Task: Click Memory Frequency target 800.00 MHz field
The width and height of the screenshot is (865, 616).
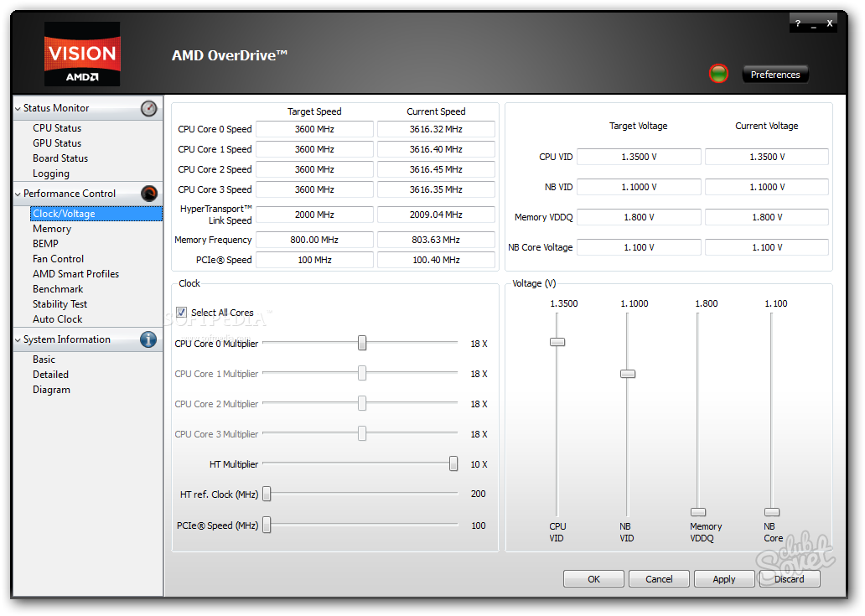Action: 314,240
